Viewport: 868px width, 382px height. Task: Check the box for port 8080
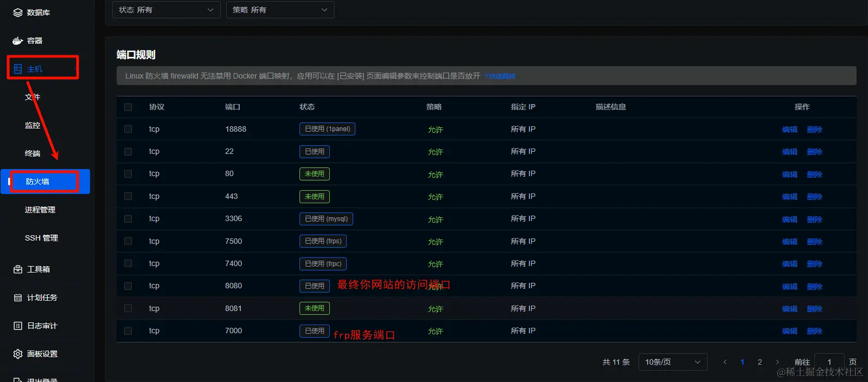(x=128, y=286)
